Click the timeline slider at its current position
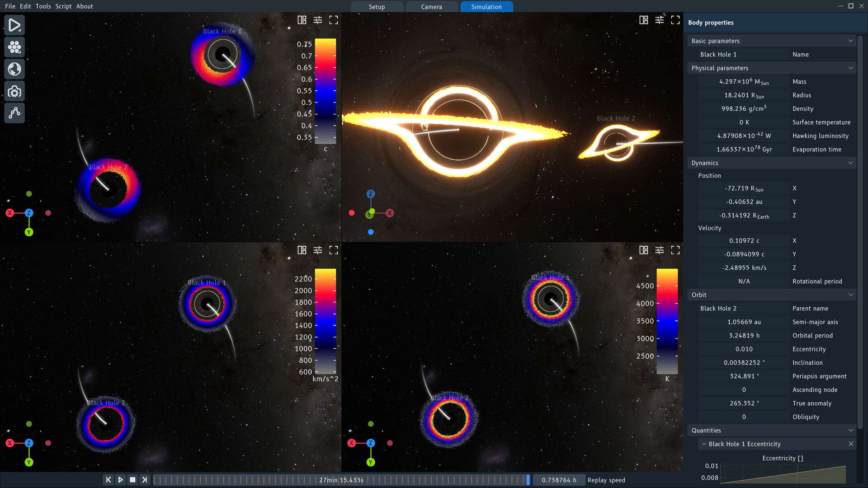The width and height of the screenshot is (868, 488). (x=529, y=480)
